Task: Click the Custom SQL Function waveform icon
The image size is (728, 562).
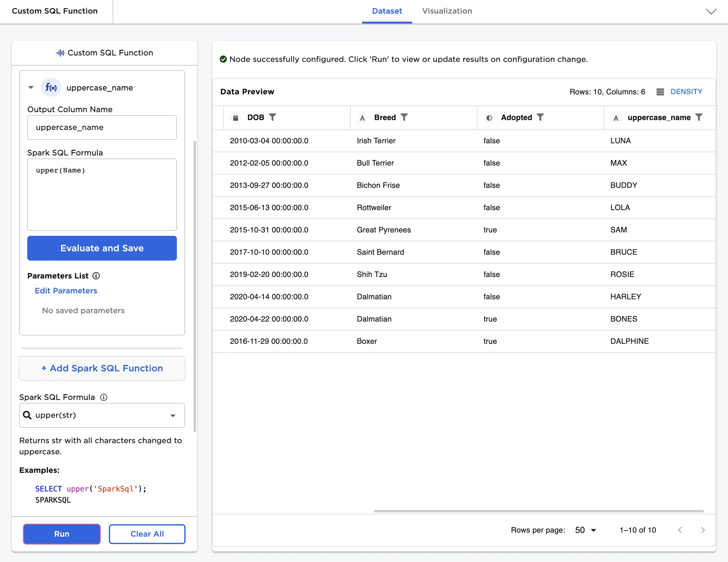Action: pyautogui.click(x=60, y=53)
